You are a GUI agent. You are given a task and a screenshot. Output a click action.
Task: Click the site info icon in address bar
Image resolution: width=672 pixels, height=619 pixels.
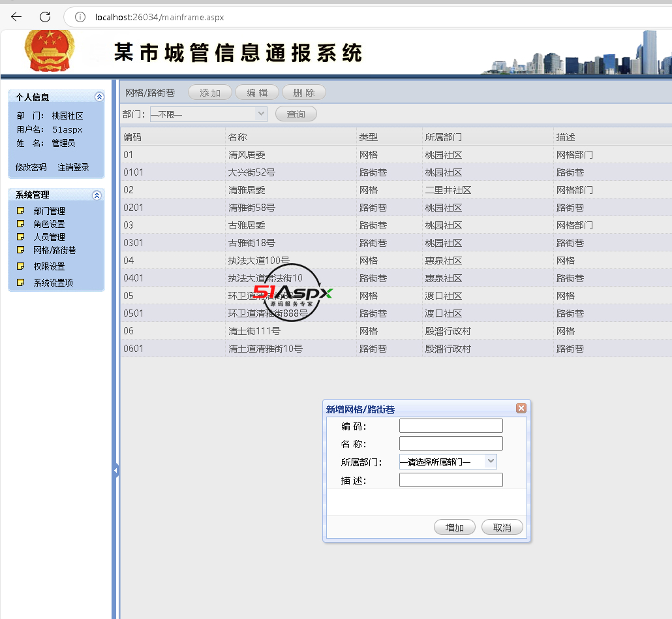[80, 17]
